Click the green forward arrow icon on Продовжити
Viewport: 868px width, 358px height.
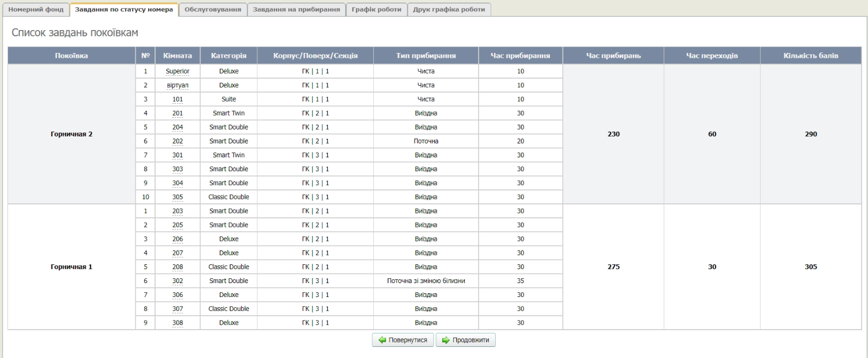click(445, 340)
